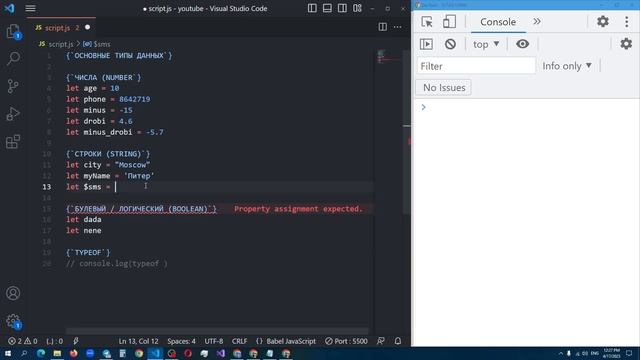
Task: Open Windows taskbar search
Action: point(24,353)
